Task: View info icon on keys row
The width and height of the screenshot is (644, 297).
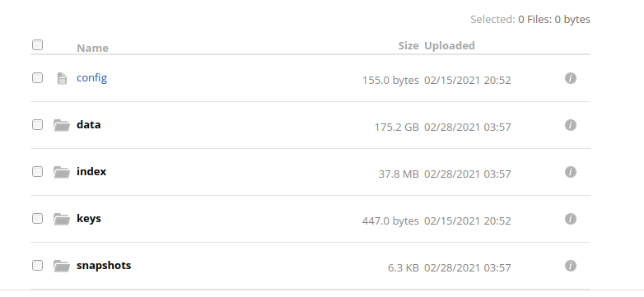Action: click(571, 219)
